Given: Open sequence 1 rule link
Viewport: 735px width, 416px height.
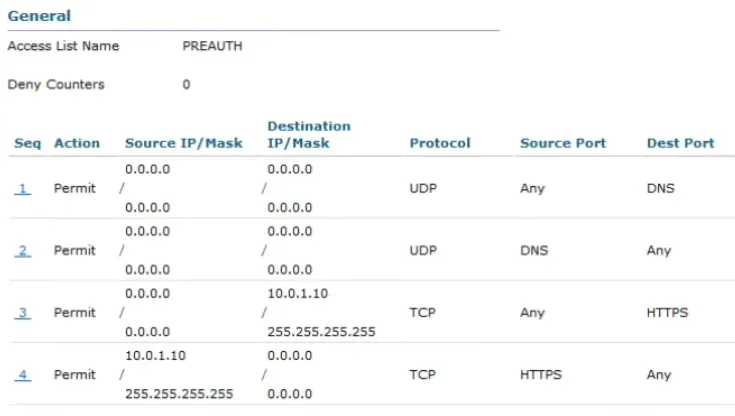Looking at the screenshot, I should 23,189.
